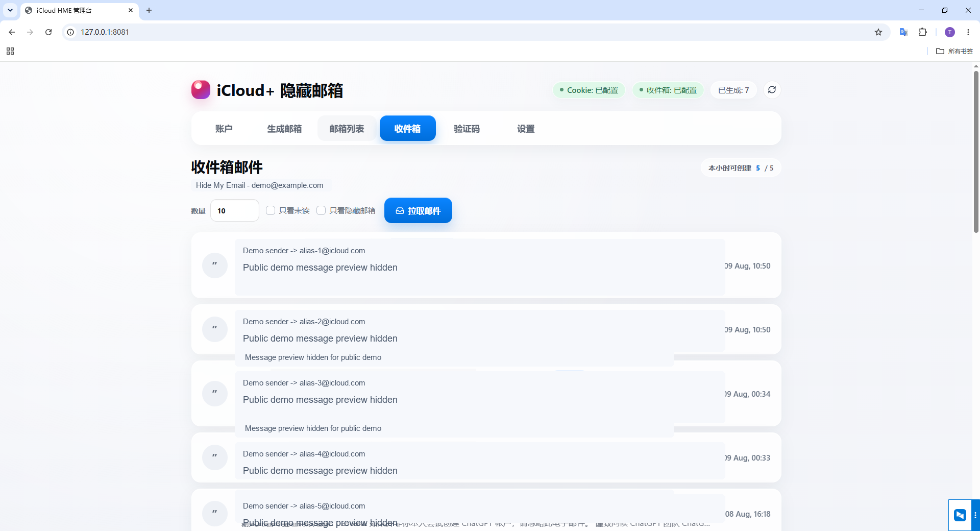Open the 生成邮箱 tab
Screen dimensions: 980x531
pyautogui.click(x=284, y=129)
